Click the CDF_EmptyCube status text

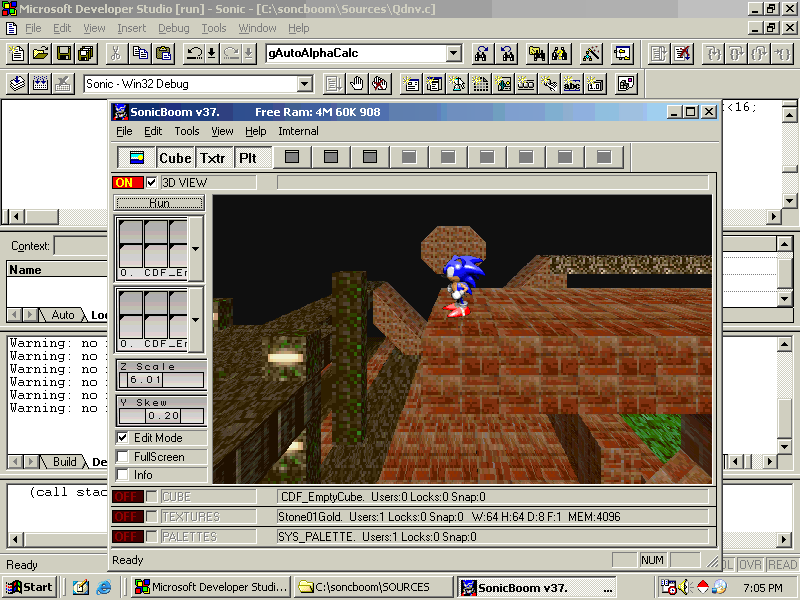pyautogui.click(x=383, y=496)
